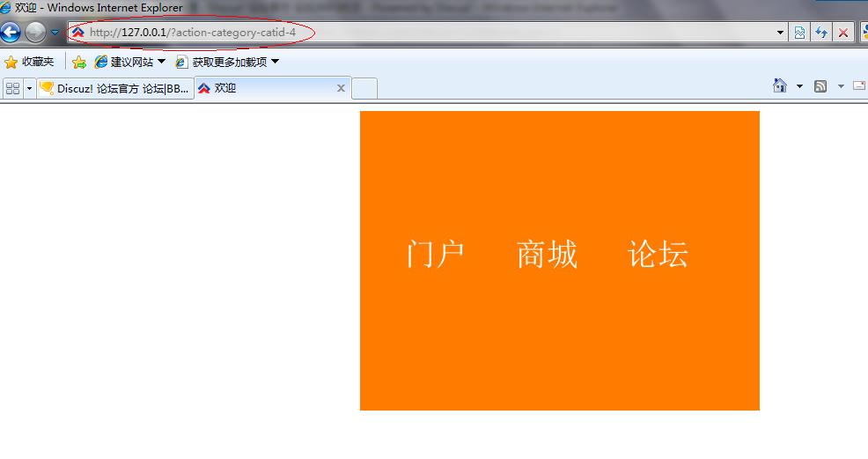Click the RSS feeds icon
Viewport: 868px width, 459px height.
820,85
